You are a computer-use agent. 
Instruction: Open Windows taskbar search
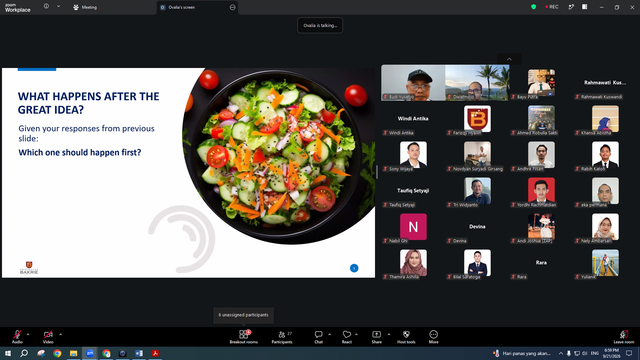point(24,353)
